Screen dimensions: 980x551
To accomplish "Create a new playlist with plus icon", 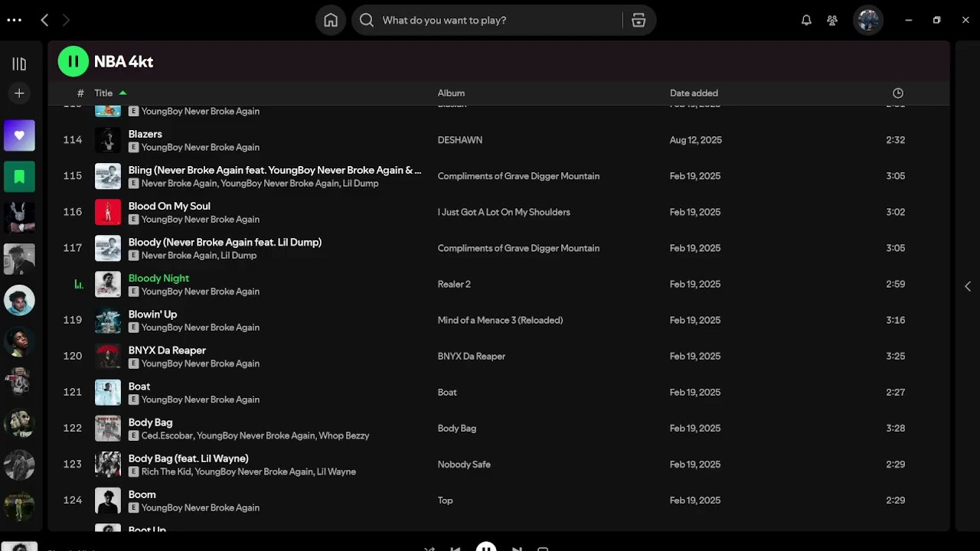I will click(x=19, y=93).
